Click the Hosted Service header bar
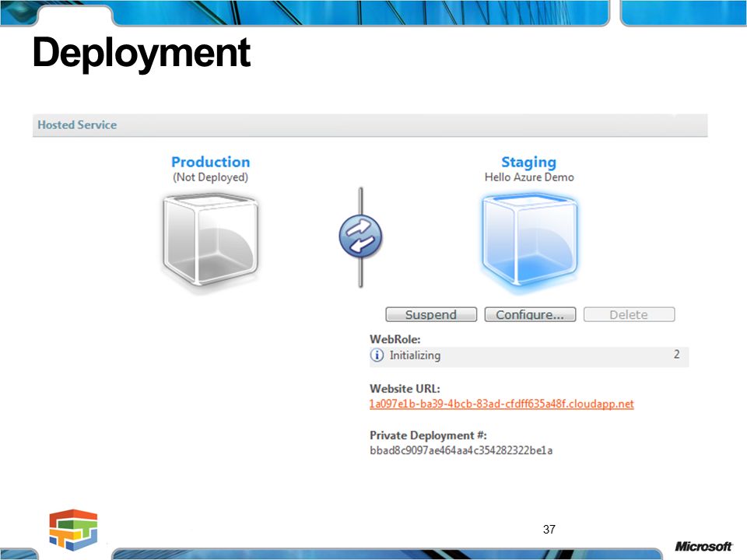The height and width of the screenshot is (560, 747). [370, 125]
